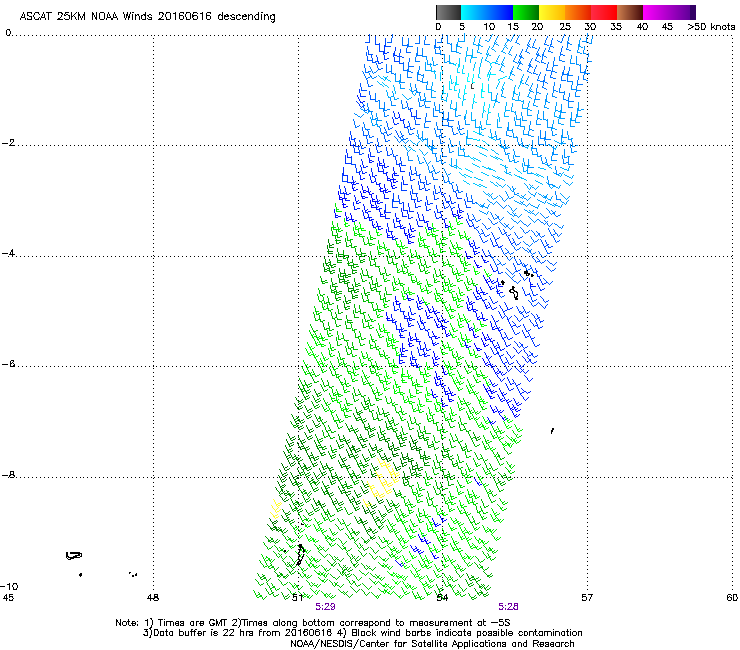Click the '30' label under the color bar
This screenshot has height=650, width=740.
point(590,27)
